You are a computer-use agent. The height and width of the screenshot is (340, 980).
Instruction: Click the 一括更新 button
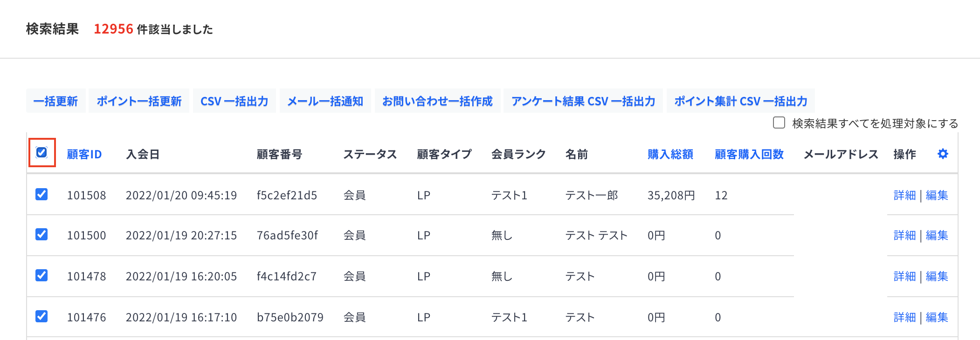click(55, 101)
